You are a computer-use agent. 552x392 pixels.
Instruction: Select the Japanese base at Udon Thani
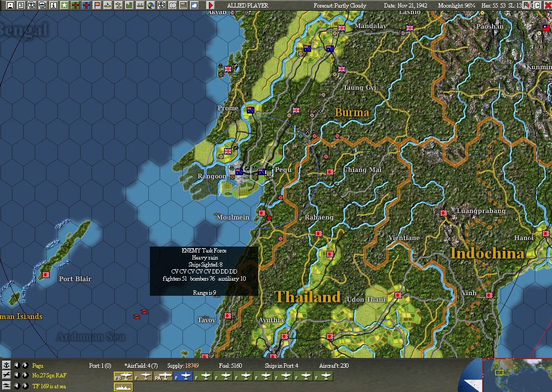click(398, 295)
